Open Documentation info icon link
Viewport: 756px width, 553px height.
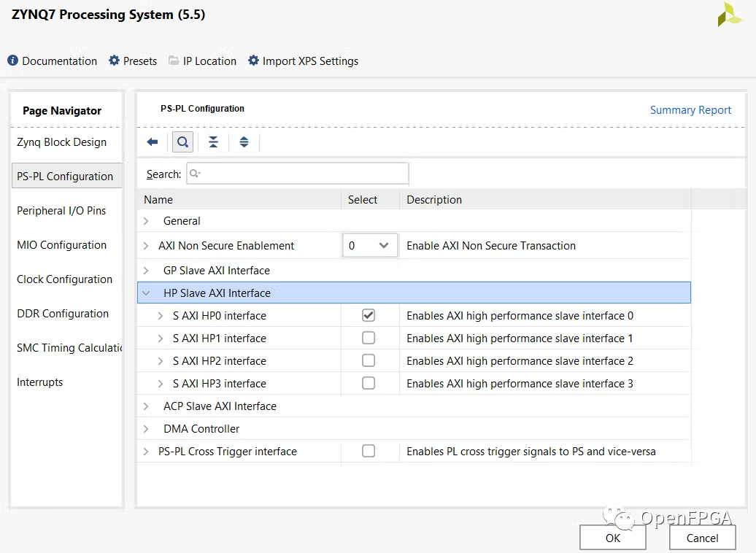[13, 61]
